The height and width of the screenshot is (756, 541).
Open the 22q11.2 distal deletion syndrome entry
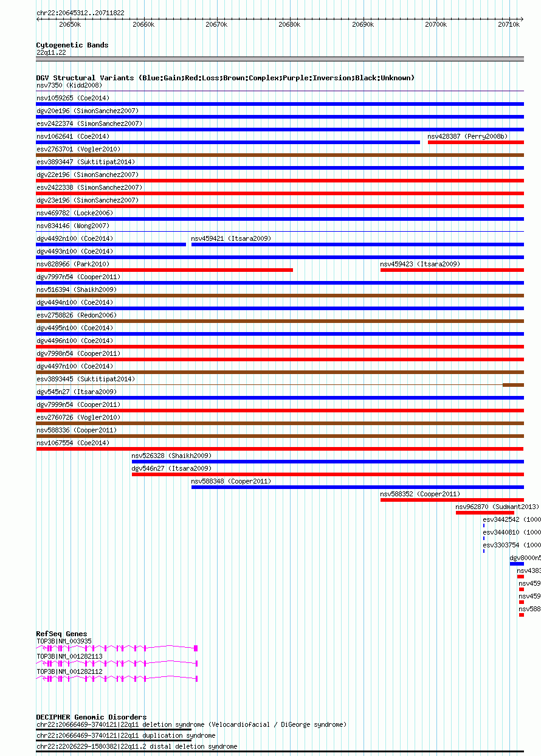137,746
